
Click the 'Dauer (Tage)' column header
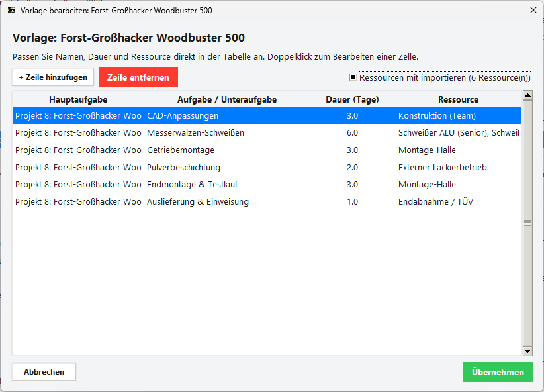tap(352, 99)
